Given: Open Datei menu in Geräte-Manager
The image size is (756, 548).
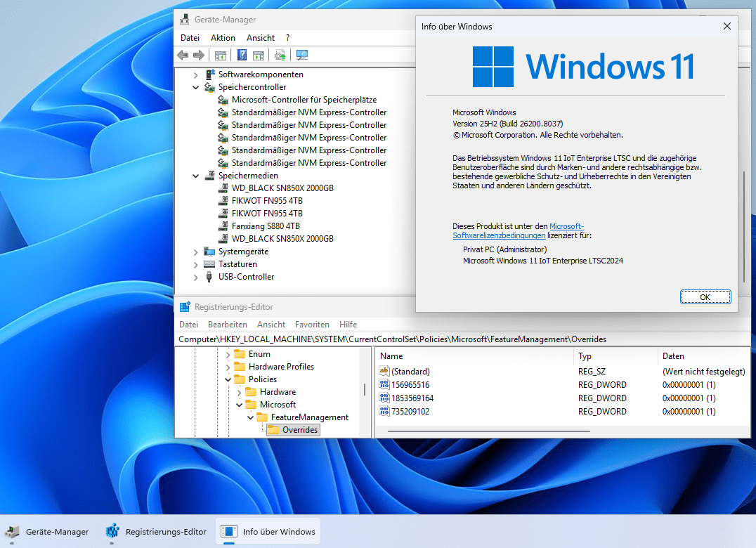Looking at the screenshot, I should pos(190,38).
